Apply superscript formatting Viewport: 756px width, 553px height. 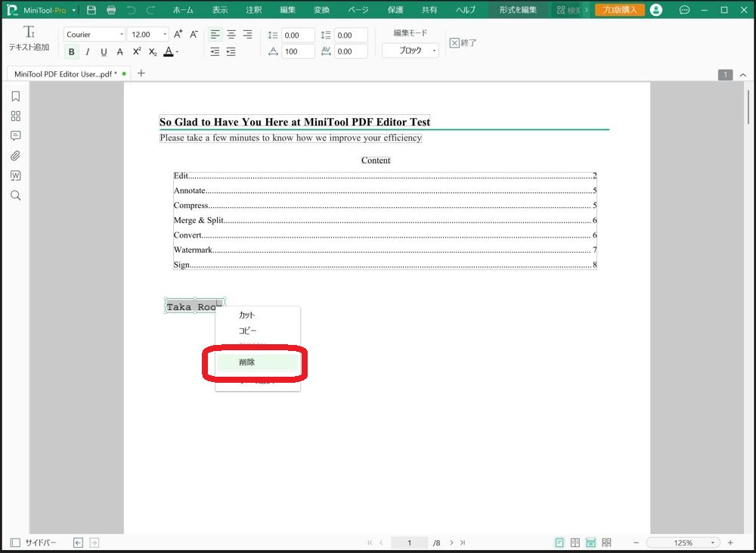click(137, 51)
